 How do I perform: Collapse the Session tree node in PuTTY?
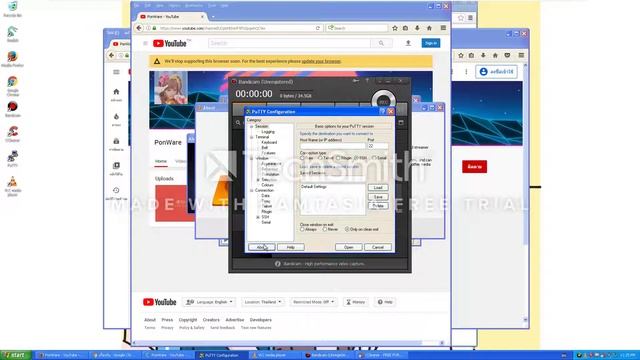coord(251,127)
